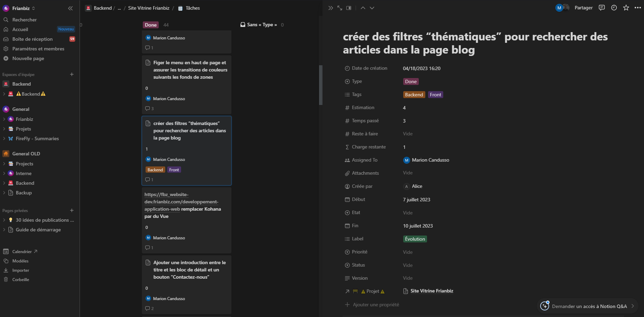644x317 pixels.
Task: Open the comments icon in top bar
Action: (x=602, y=8)
